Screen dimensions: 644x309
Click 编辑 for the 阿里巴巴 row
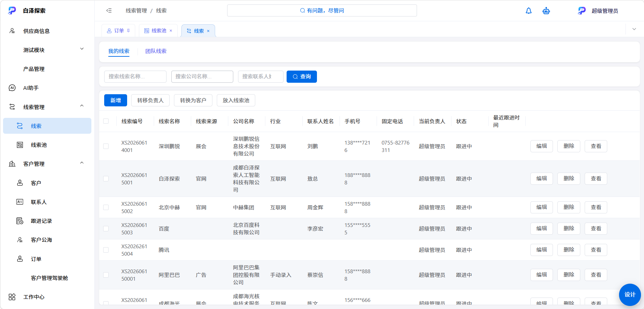(541, 275)
